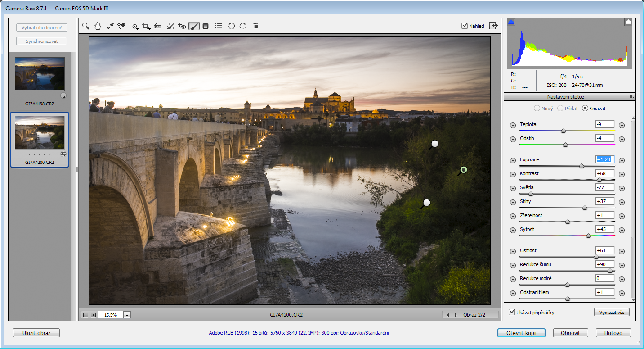Image resolution: width=644 pixels, height=349 pixels.
Task: Rotate image counterclockwise
Action: pyautogui.click(x=231, y=26)
